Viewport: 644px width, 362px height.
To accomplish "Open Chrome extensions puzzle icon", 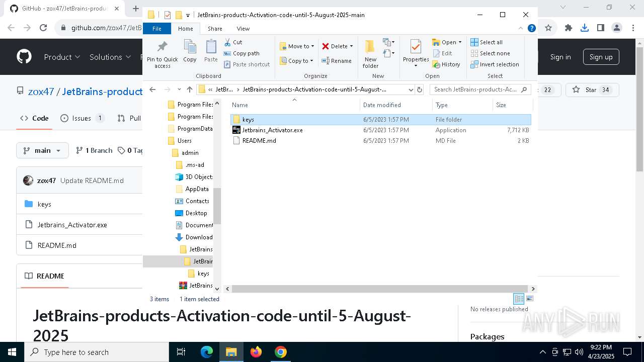I will pyautogui.click(x=569, y=28).
